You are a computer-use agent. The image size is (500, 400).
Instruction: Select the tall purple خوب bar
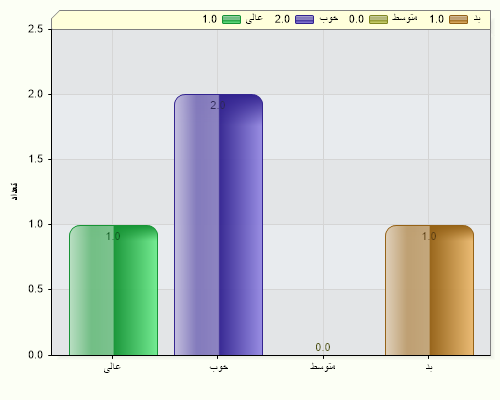tap(218, 225)
